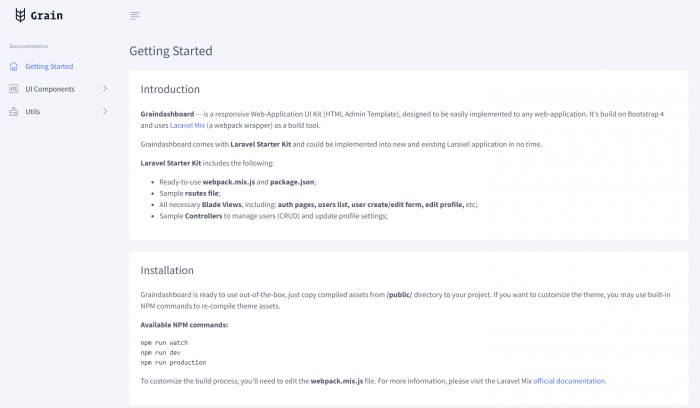700x408 pixels.
Task: Toggle the sidebar hamburger menu icon
Action: click(135, 16)
